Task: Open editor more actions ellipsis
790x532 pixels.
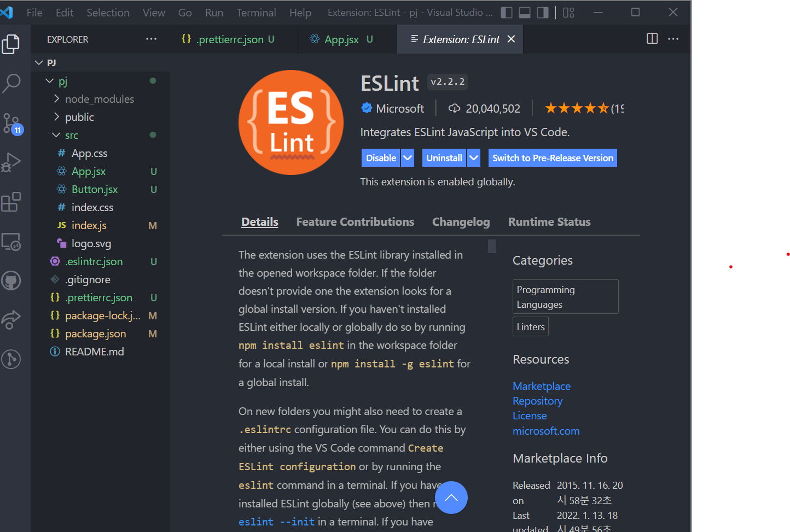Action: coord(673,39)
